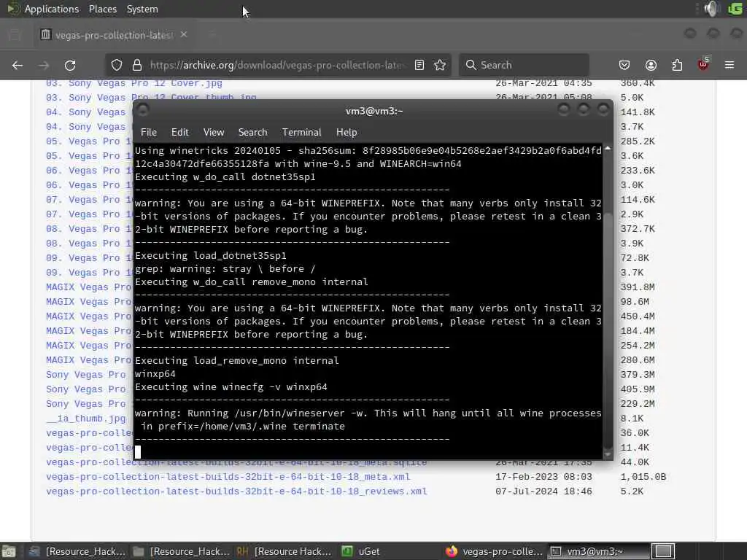Open the System menu
Screen dimensions: 747x560
(142, 9)
